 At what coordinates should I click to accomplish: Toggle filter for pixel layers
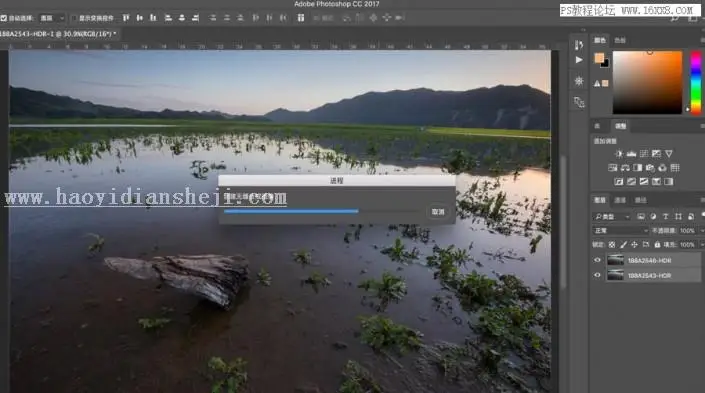[641, 217]
